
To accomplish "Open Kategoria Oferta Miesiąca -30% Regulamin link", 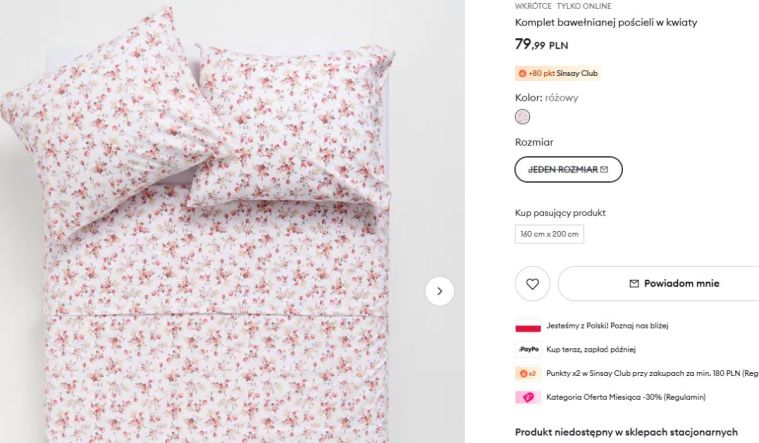I will [626, 397].
